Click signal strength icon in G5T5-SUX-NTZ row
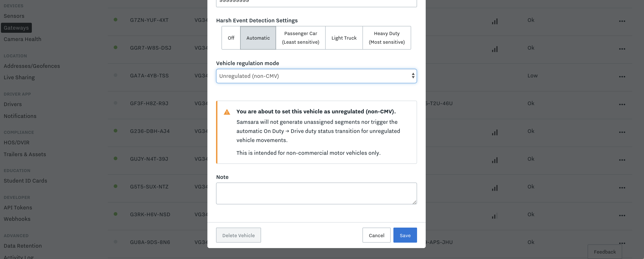 (495, 188)
